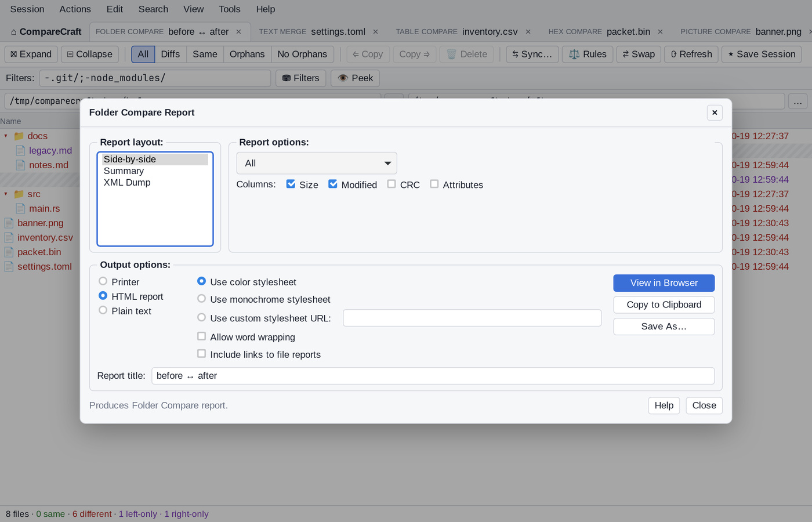Click the dialog Help button
The image size is (812, 522).
click(x=664, y=405)
